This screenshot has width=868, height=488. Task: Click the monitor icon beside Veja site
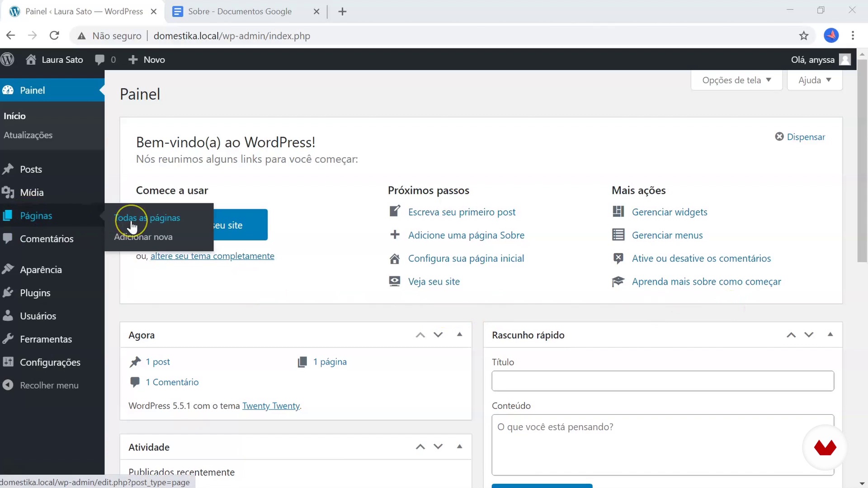point(395,281)
